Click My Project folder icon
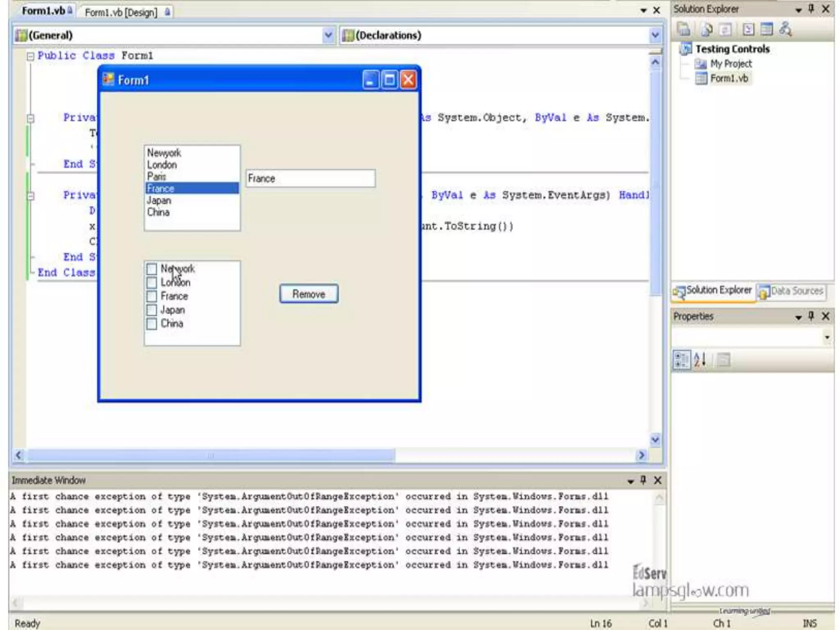 (701, 64)
